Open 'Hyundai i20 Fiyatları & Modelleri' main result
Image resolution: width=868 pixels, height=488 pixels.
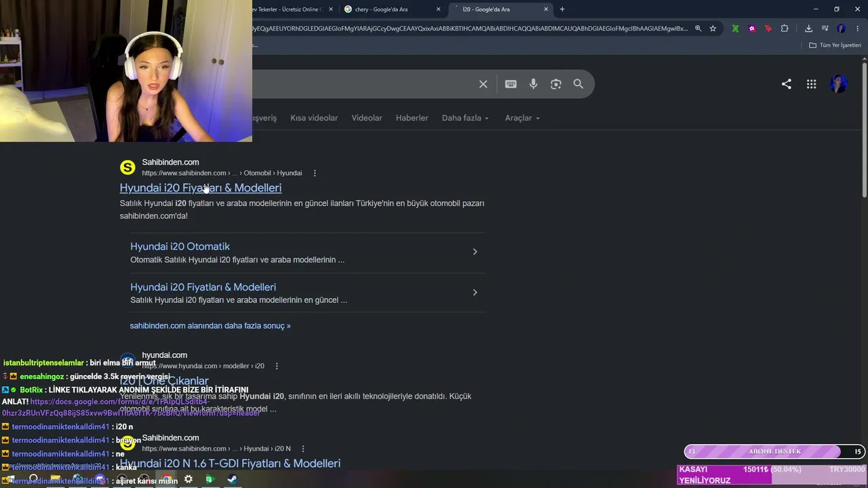[201, 188]
